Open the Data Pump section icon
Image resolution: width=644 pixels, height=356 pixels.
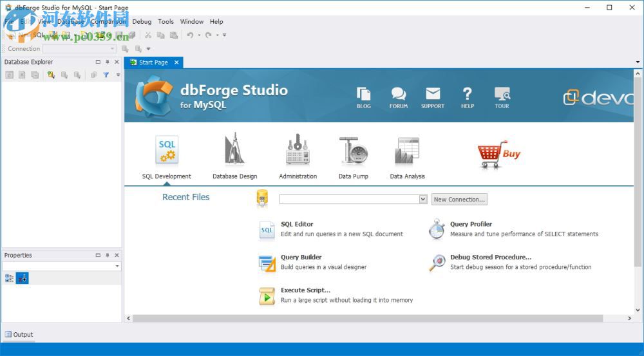tap(353, 150)
